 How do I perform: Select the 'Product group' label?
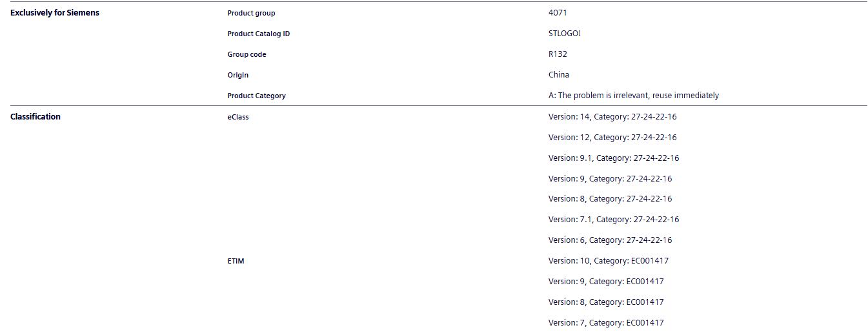pyautogui.click(x=251, y=13)
